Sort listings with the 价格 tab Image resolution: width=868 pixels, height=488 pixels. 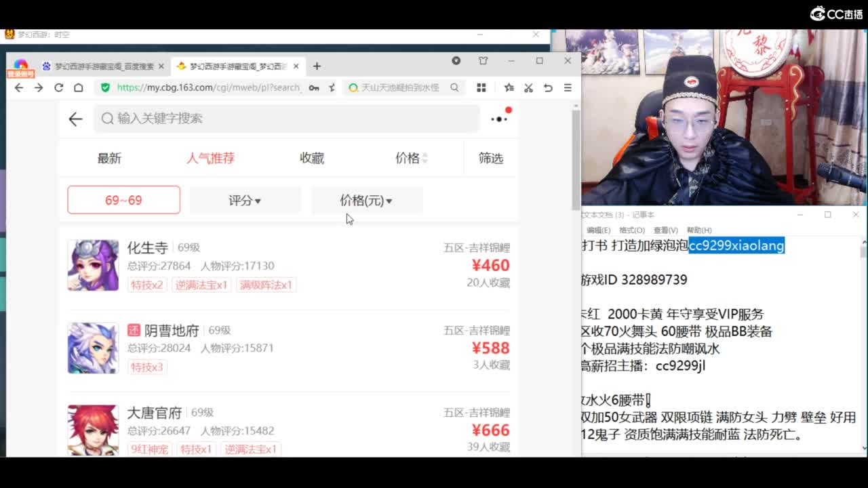point(411,158)
